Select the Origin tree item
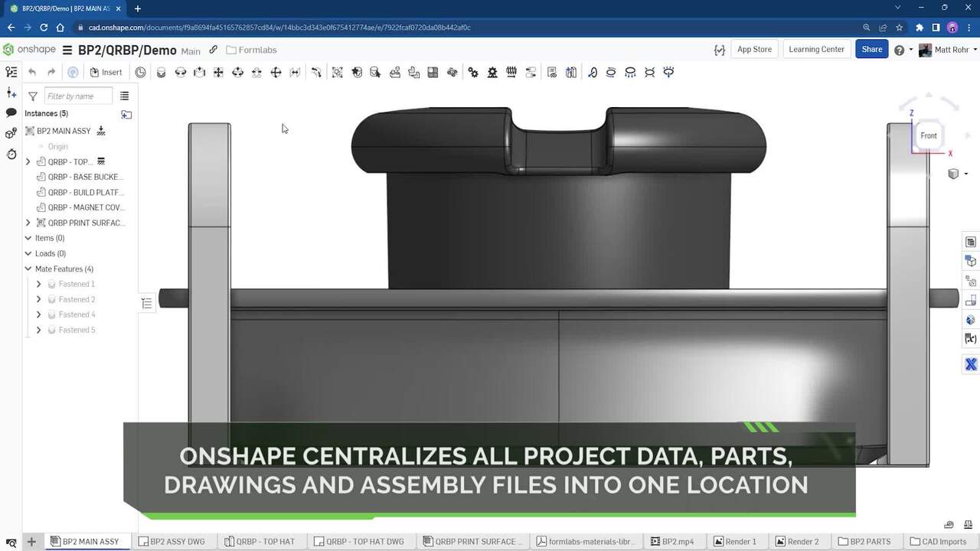The image size is (980, 551). tap(57, 146)
